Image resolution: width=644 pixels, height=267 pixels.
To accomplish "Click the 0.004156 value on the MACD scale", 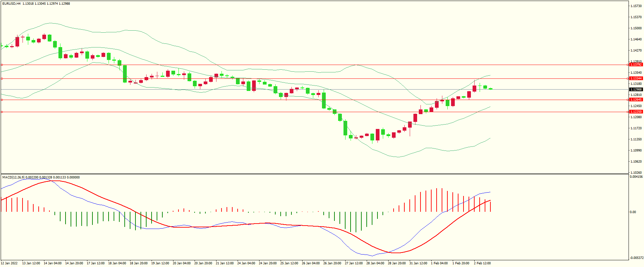I will tap(636, 177).
